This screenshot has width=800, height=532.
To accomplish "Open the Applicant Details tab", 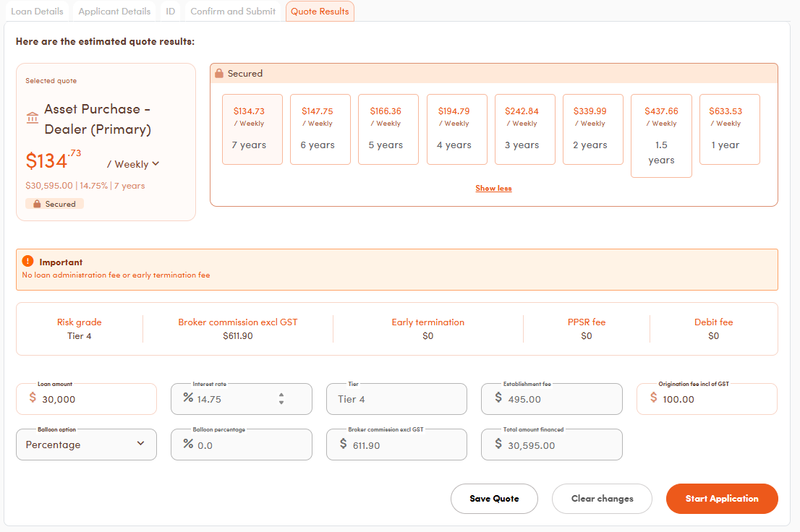I will 114,12.
